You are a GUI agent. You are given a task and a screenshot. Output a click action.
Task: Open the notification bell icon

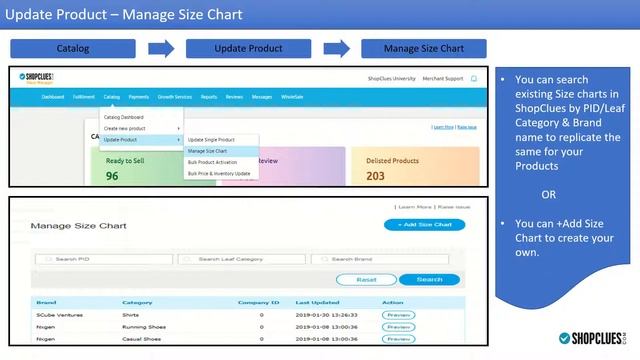(473, 78)
